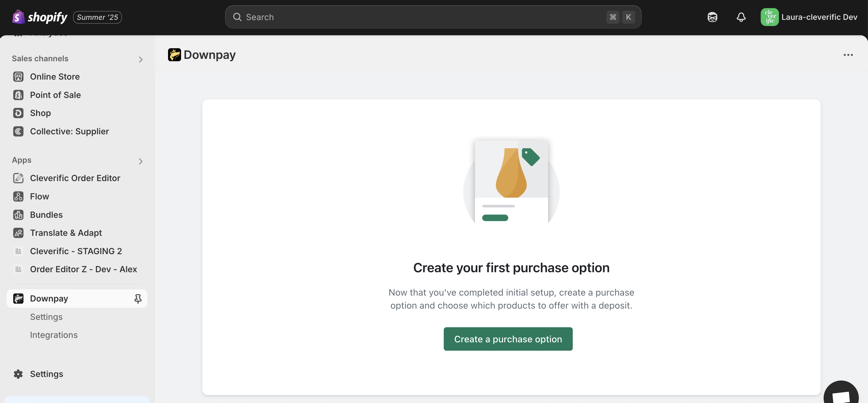Click the Downpay logo in page header
The width and height of the screenshot is (868, 403).
pyautogui.click(x=175, y=54)
